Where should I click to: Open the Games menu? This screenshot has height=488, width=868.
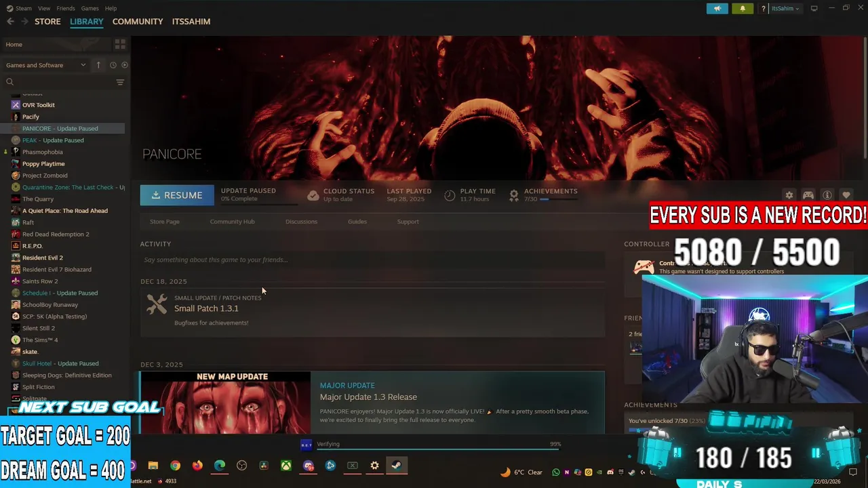[90, 8]
